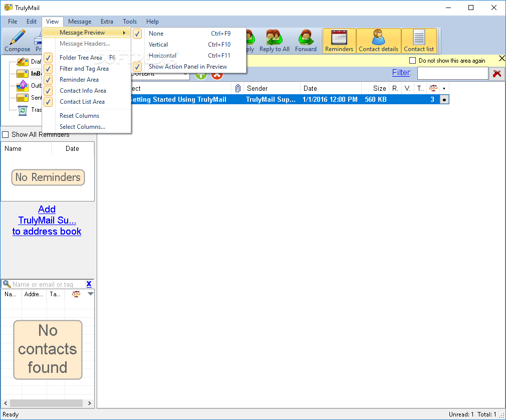Image resolution: width=506 pixels, height=420 pixels.
Task: Click the Name column in reminders list
Action: click(27, 148)
